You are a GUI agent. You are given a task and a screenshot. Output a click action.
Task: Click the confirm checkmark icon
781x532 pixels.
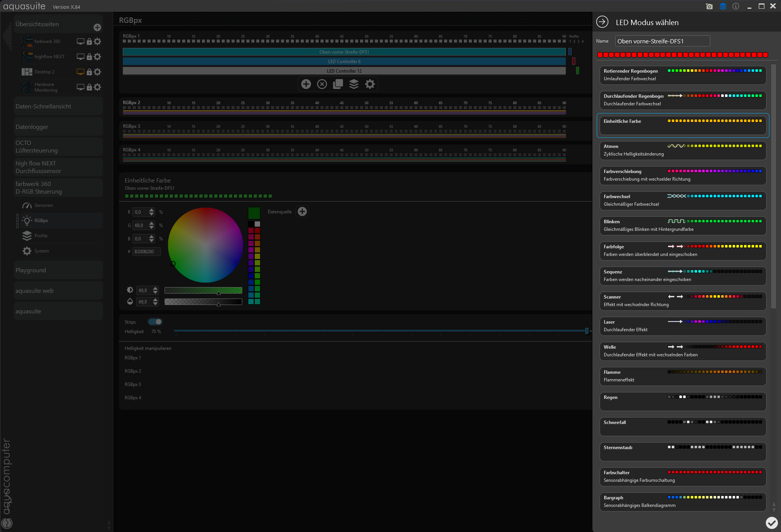pyautogui.click(x=771, y=523)
